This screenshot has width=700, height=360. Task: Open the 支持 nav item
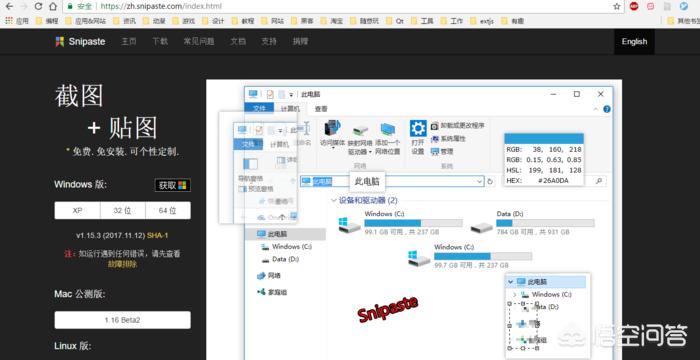269,42
